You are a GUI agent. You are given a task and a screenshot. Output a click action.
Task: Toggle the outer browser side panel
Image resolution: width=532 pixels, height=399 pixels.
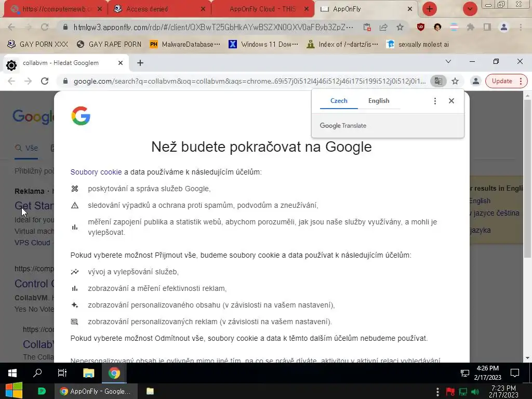(x=487, y=27)
